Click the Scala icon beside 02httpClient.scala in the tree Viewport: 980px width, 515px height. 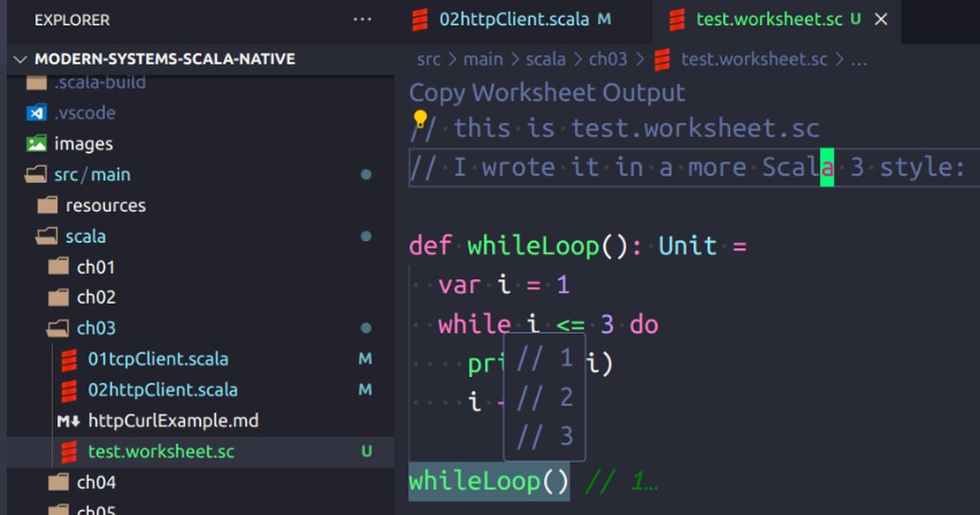coord(70,391)
